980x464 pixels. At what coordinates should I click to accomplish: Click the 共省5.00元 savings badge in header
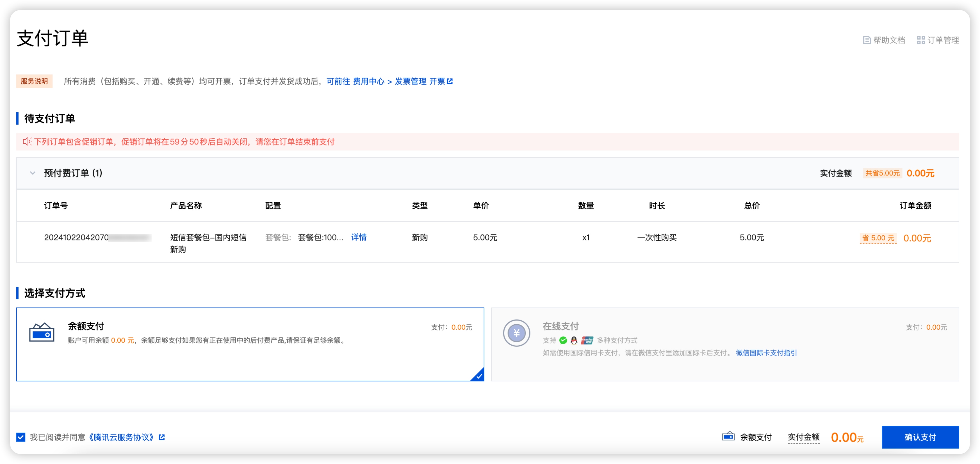tap(883, 173)
